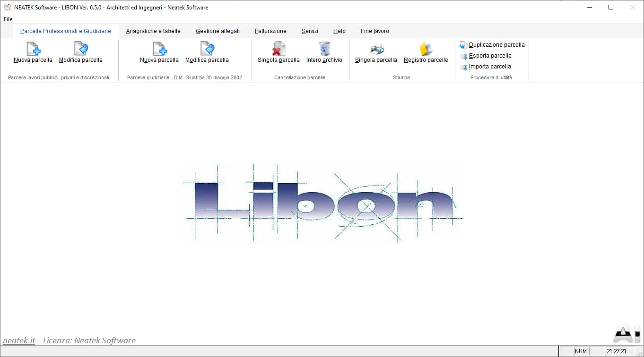Click Singola parcella printer icon in Stampe

376,49
